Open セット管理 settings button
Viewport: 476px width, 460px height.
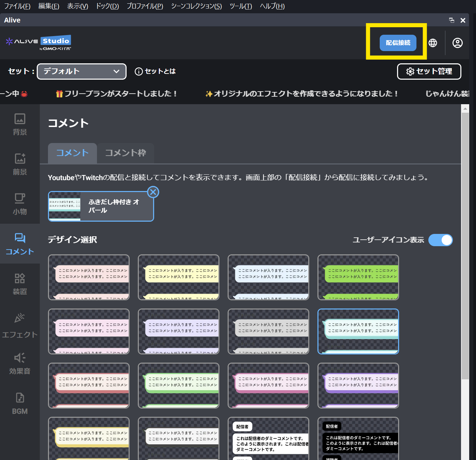[429, 72]
